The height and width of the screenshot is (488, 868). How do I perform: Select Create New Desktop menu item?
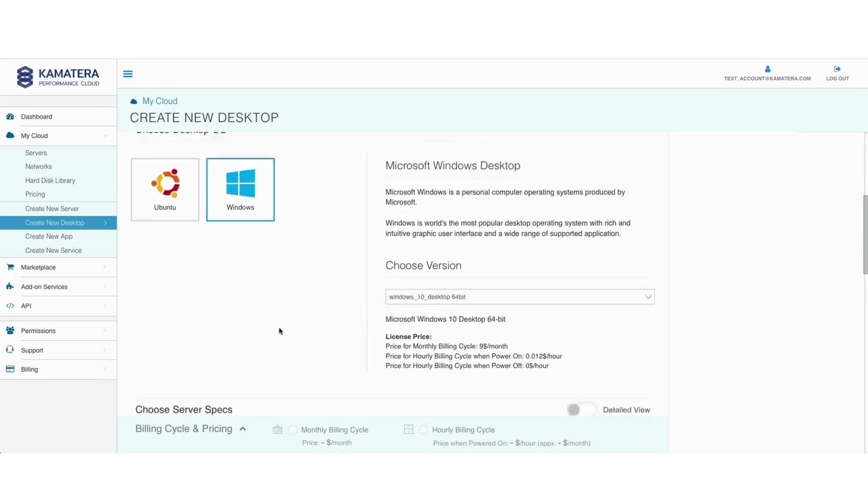(x=58, y=222)
